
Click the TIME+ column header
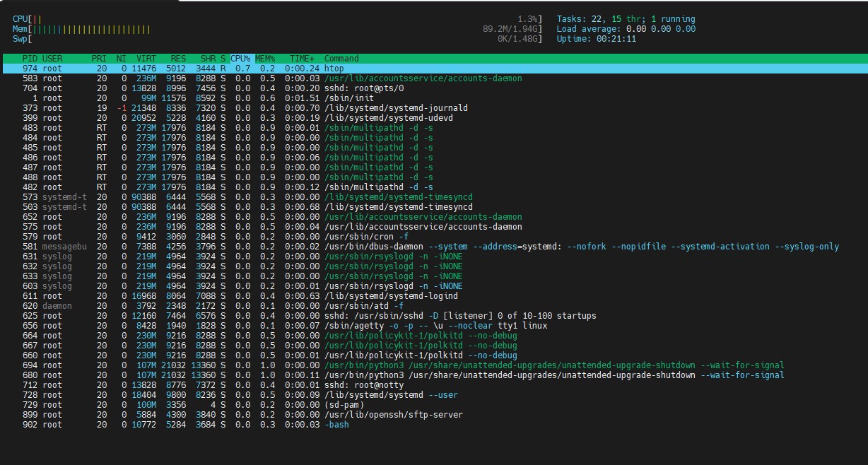click(x=300, y=59)
